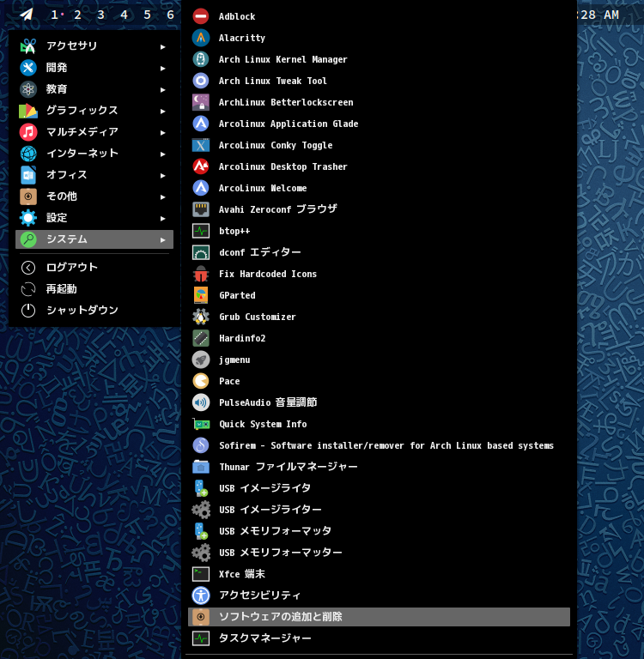Click ログアウト to log out
This screenshot has height=659, width=644.
[x=71, y=268]
